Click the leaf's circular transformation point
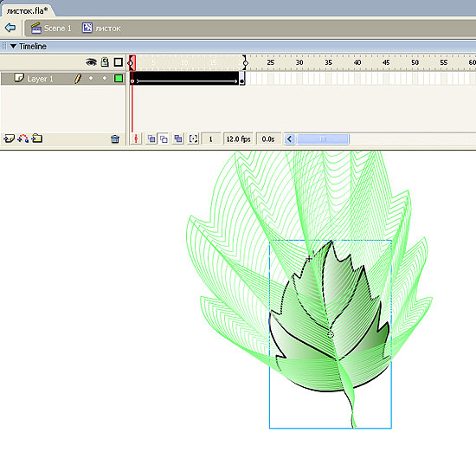The image size is (476, 465). [x=331, y=334]
